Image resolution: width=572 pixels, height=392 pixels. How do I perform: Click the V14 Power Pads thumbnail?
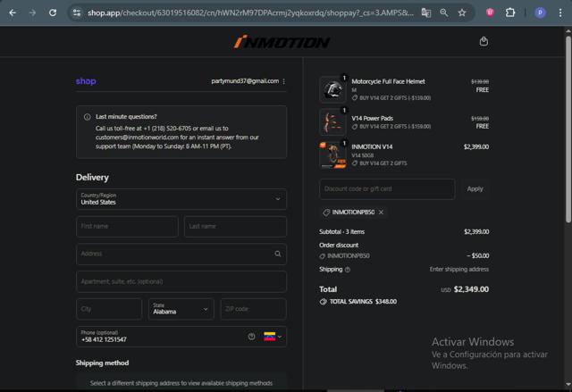coord(332,121)
